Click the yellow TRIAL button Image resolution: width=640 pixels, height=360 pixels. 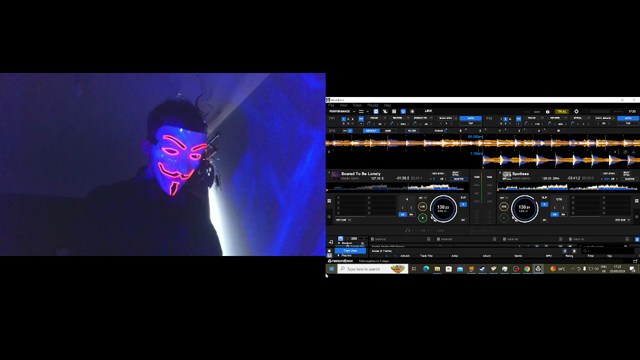click(x=562, y=111)
